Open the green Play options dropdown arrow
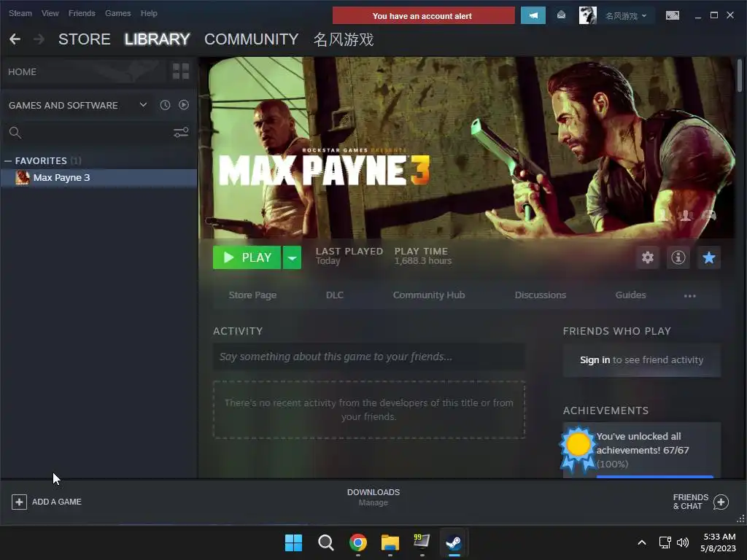Viewport: 747px width, 560px height. point(292,257)
